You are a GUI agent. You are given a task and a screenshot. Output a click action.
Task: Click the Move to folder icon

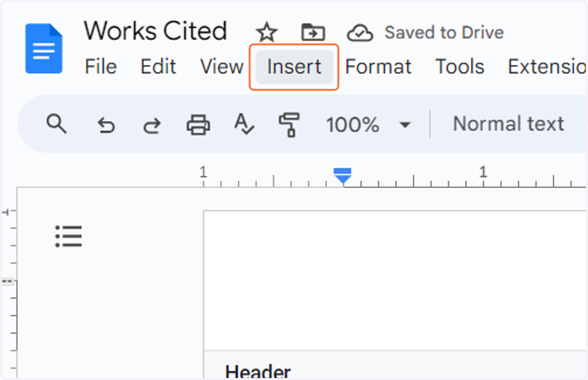pos(313,33)
